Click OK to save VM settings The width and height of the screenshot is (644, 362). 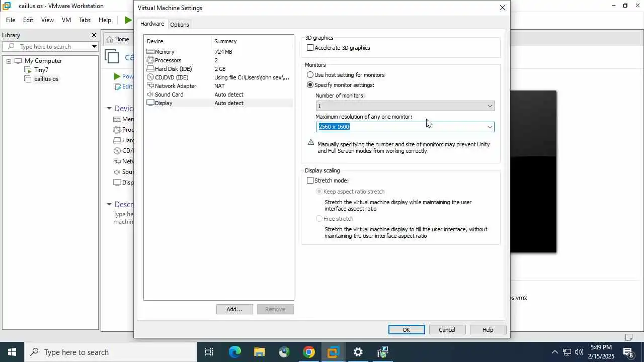(407, 330)
